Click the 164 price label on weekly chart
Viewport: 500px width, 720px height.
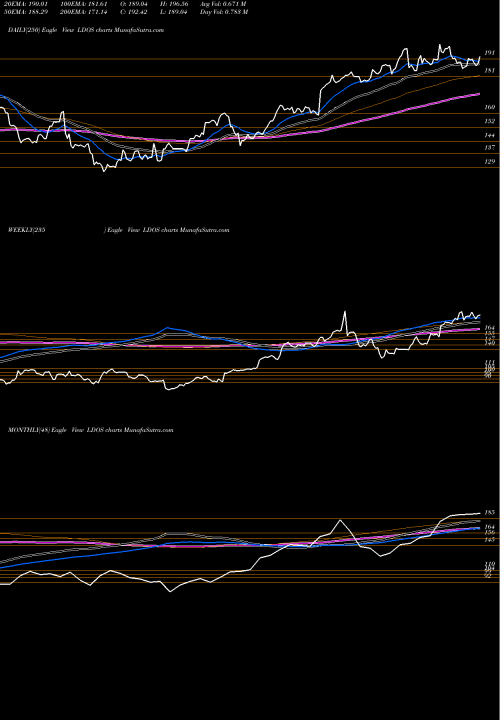pyautogui.click(x=490, y=328)
